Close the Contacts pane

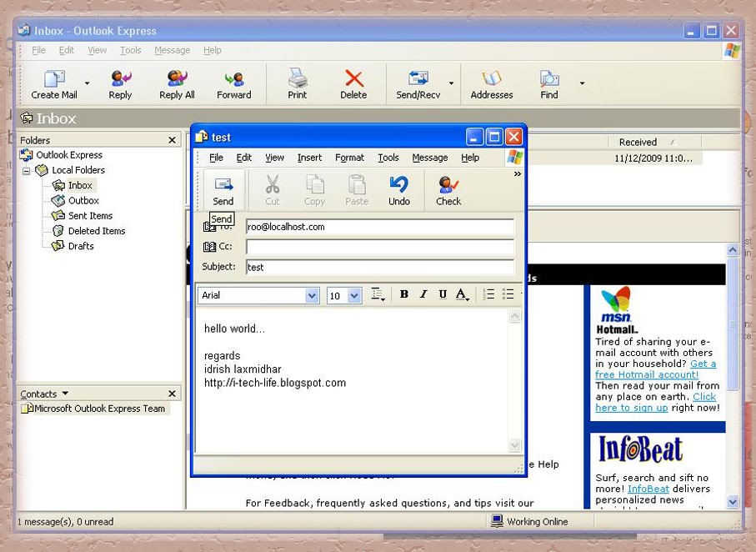click(173, 394)
